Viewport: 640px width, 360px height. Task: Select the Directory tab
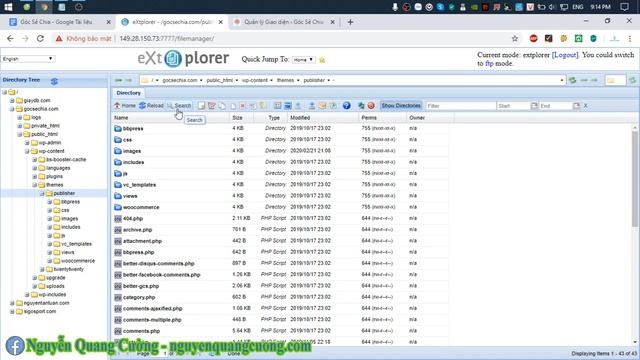pyautogui.click(x=129, y=93)
